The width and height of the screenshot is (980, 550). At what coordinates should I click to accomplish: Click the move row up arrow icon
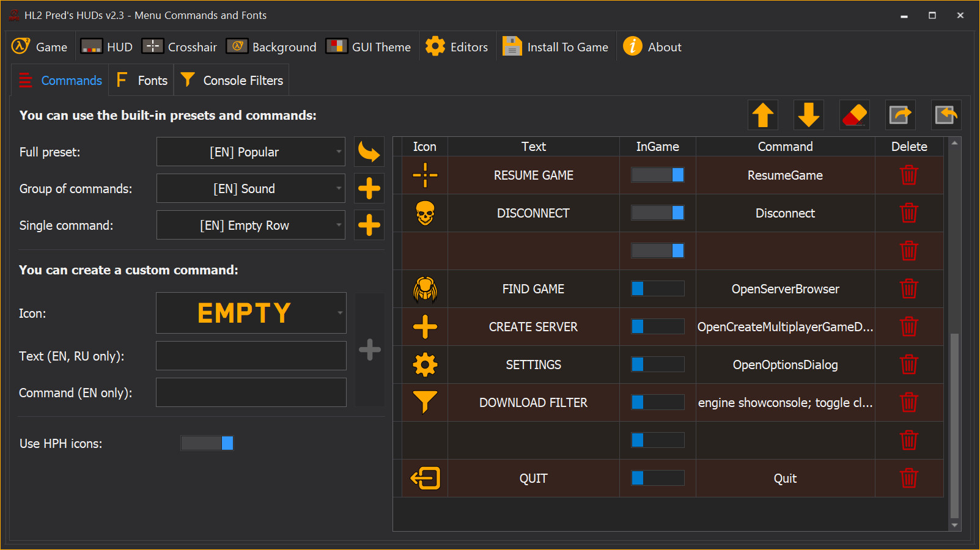(x=762, y=115)
